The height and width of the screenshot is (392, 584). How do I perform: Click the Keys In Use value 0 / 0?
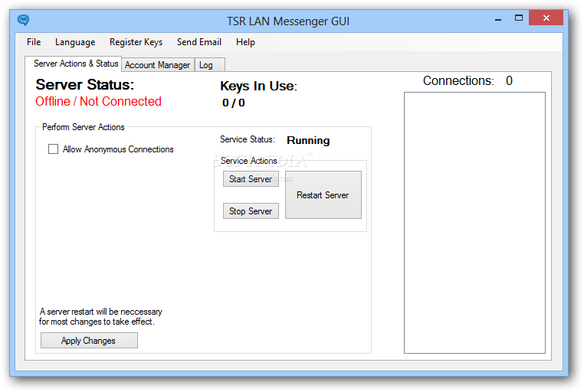click(234, 103)
